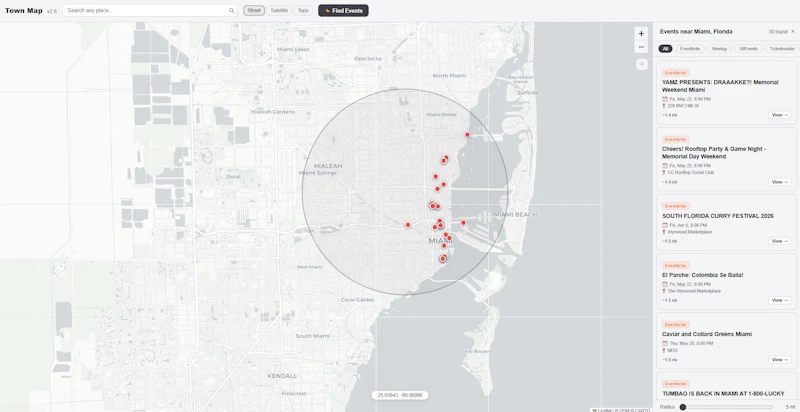Viewport: 800px width, 412px height.
Task: View the South Florida Curry Festival event
Action: 780,241
